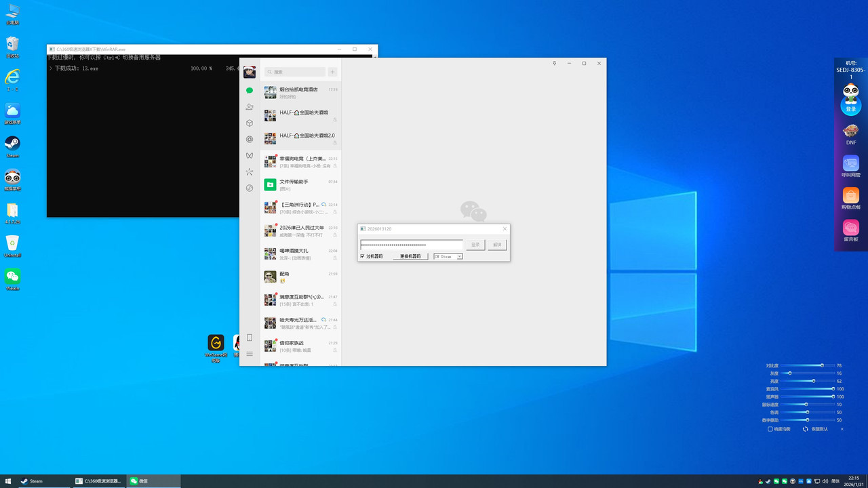Open the 配角 chat
The height and width of the screenshot is (488, 868).
(x=300, y=277)
